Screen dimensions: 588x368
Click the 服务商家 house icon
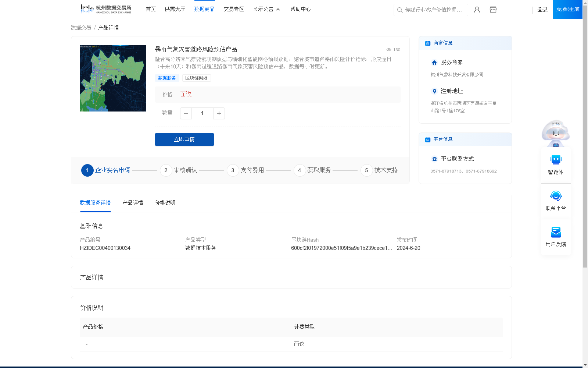click(434, 63)
